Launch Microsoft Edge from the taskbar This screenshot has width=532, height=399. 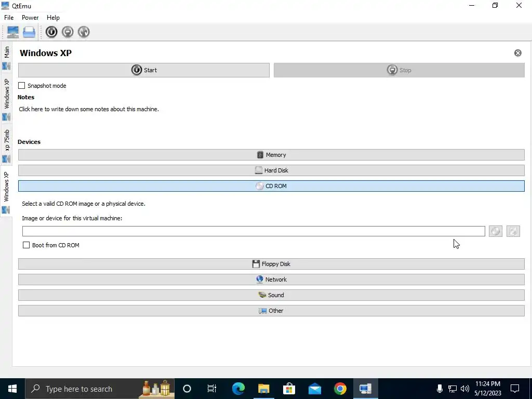click(x=238, y=389)
